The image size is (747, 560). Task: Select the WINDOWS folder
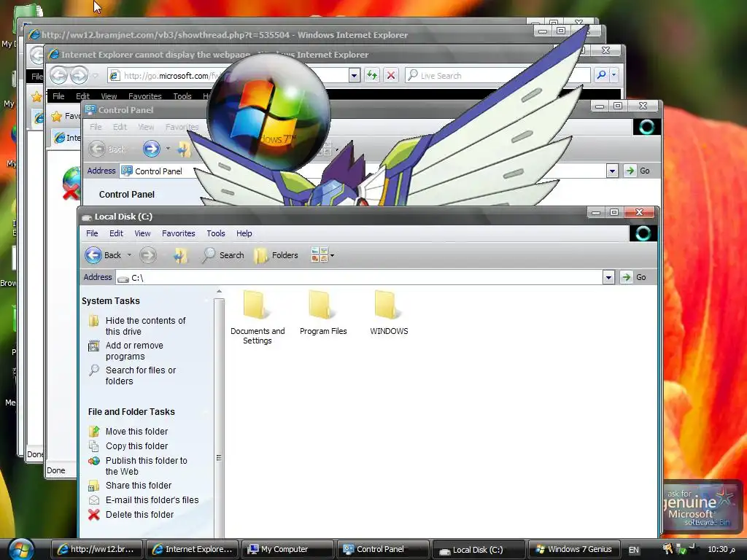coord(389,313)
